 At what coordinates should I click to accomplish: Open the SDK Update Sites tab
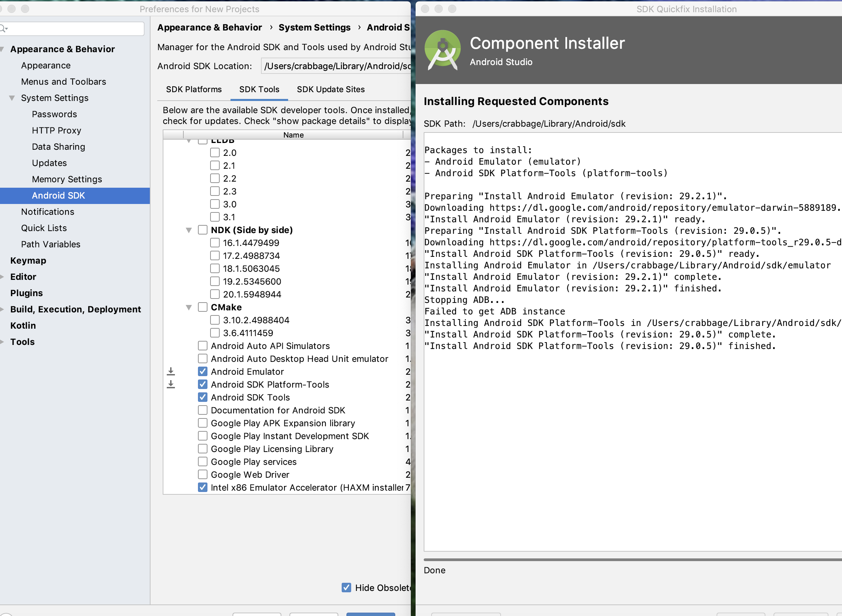click(x=330, y=89)
